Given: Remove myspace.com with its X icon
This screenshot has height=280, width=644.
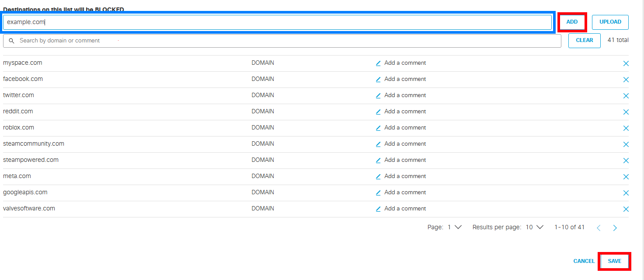Looking at the screenshot, I should [626, 63].
